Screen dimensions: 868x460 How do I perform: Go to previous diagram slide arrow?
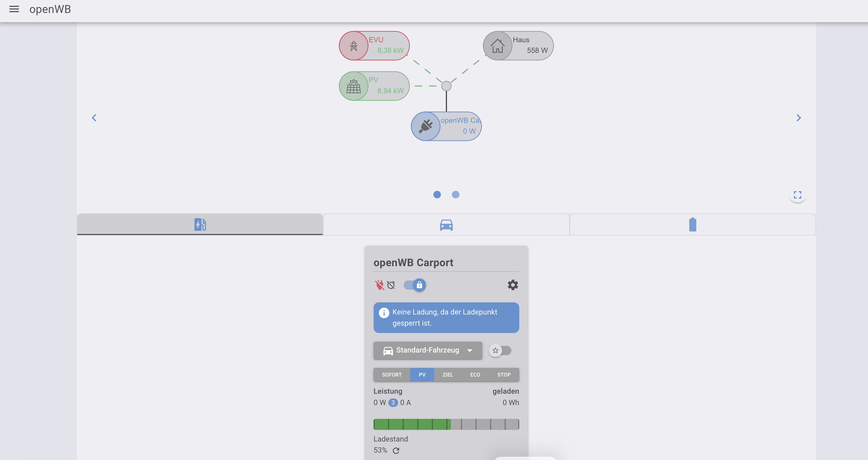pyautogui.click(x=94, y=118)
